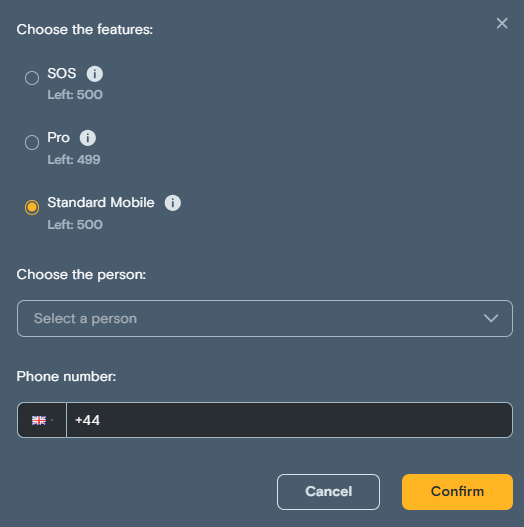Image resolution: width=524 pixels, height=527 pixels.
Task: Open the info icon next to SOS
Action: (x=95, y=74)
